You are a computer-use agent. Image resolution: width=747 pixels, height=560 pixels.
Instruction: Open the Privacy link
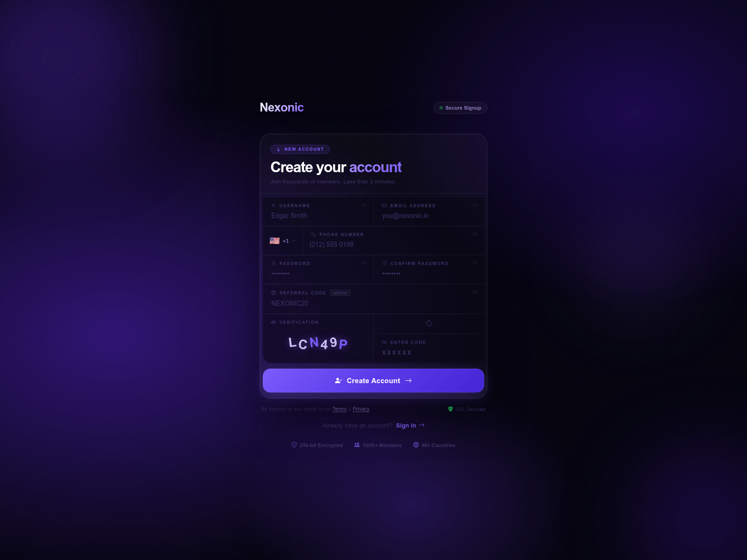click(361, 409)
